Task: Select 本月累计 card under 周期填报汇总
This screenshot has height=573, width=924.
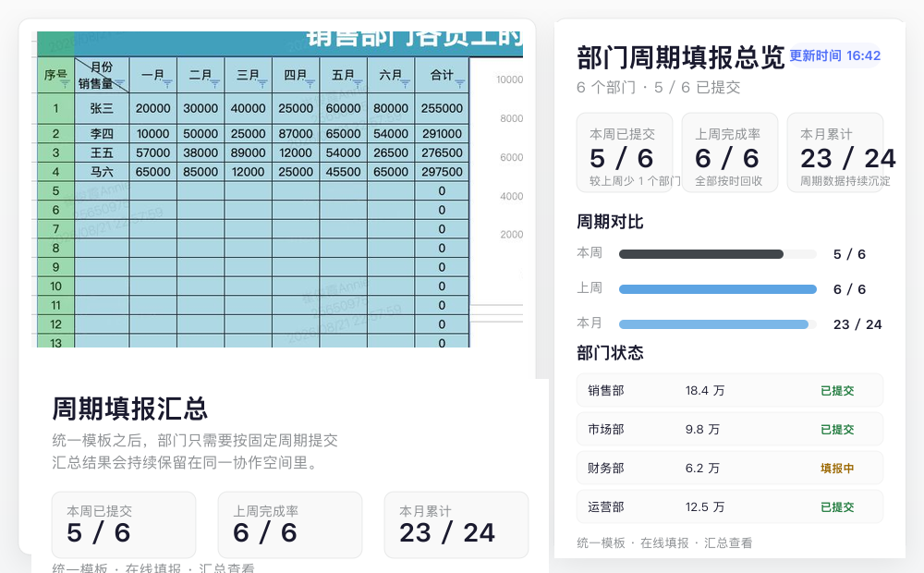Action: (456, 525)
